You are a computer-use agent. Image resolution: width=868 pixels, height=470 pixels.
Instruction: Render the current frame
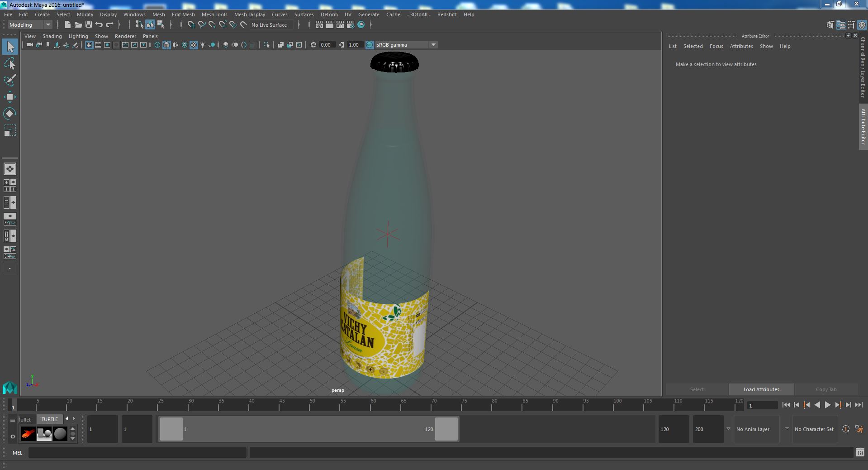(x=330, y=25)
